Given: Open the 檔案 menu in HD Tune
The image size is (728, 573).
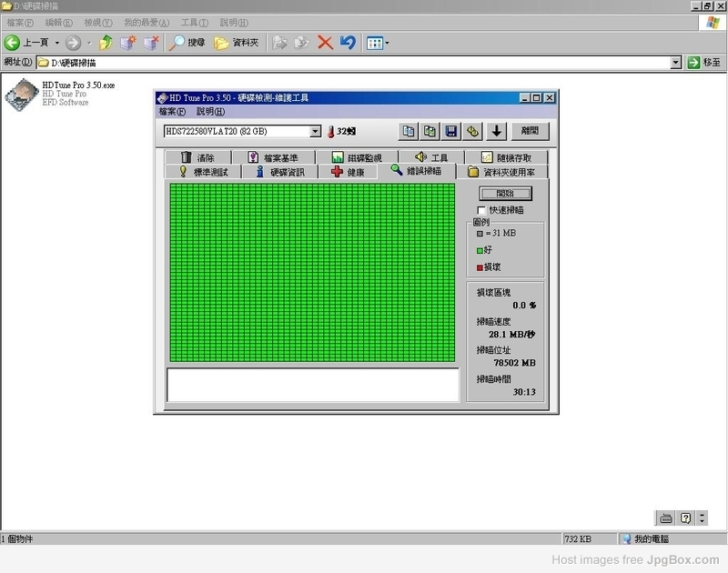Looking at the screenshot, I should (172, 112).
